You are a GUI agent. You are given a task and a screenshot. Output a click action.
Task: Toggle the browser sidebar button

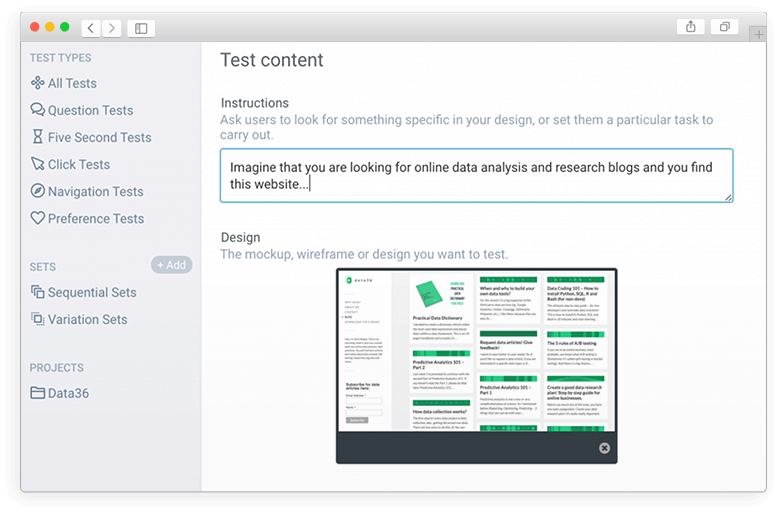(141, 28)
